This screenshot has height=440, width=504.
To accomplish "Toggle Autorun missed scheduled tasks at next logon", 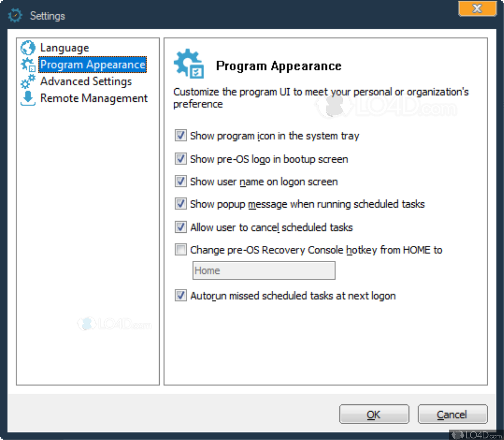I will (x=181, y=295).
